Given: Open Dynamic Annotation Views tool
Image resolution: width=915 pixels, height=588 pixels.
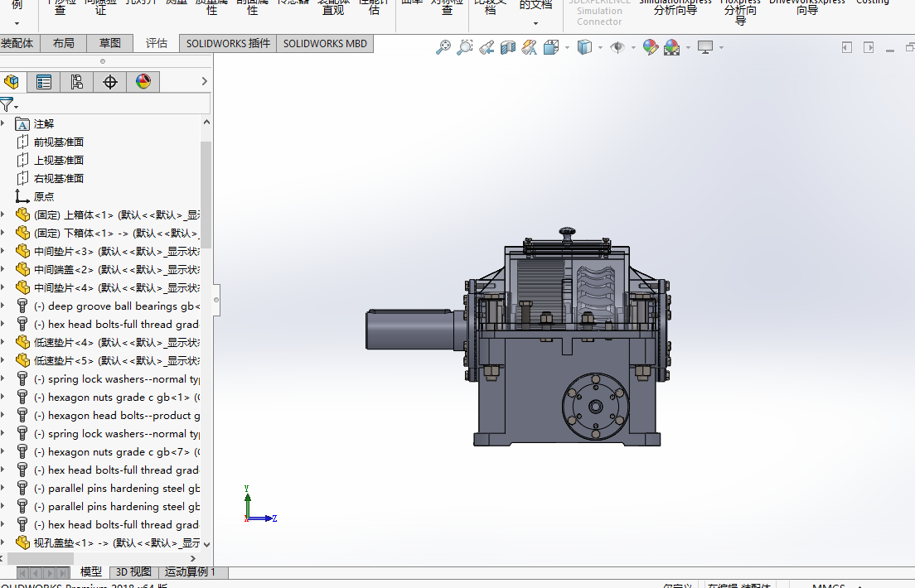Looking at the screenshot, I should [530, 47].
